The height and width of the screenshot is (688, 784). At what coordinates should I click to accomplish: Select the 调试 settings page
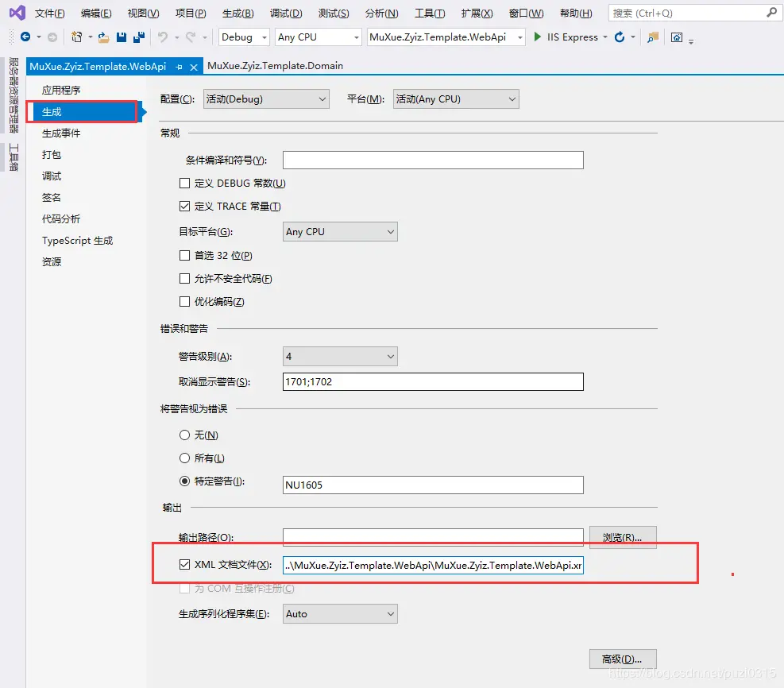[52, 176]
